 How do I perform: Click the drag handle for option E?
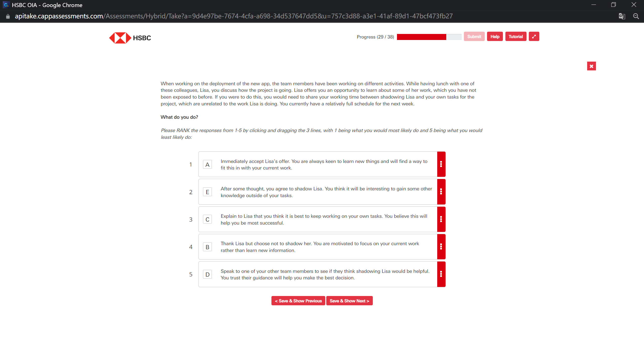click(441, 192)
